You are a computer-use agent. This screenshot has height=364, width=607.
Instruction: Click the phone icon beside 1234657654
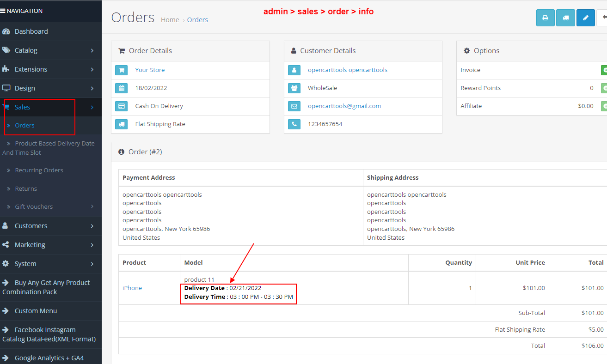pos(294,124)
